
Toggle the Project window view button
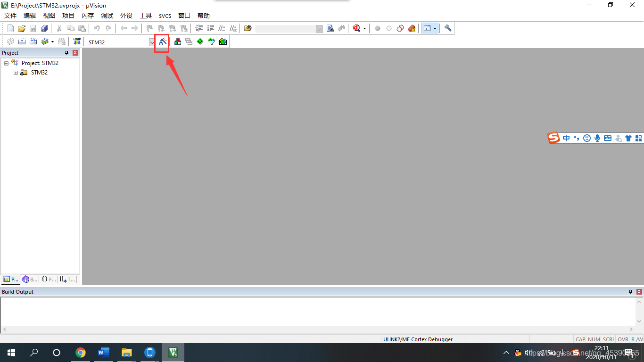pos(427,28)
